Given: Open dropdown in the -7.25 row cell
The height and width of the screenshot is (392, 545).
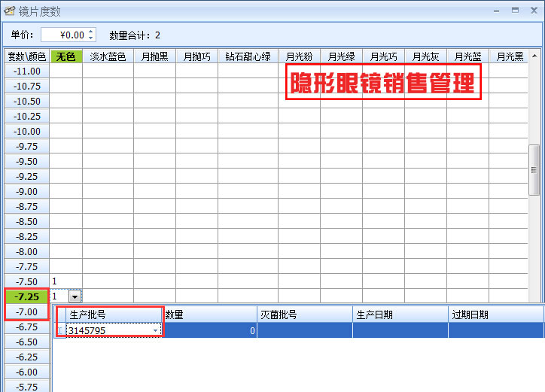Looking at the screenshot, I should click(75, 297).
